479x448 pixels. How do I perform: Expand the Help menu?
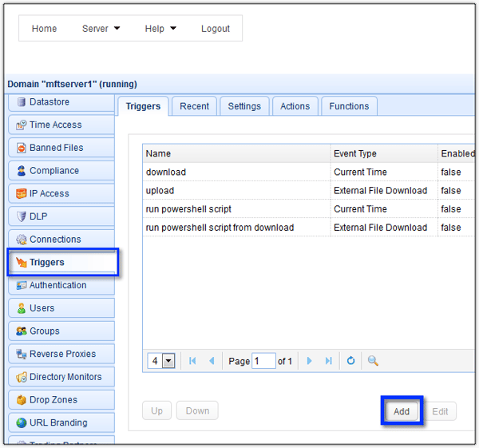pyautogui.click(x=160, y=29)
